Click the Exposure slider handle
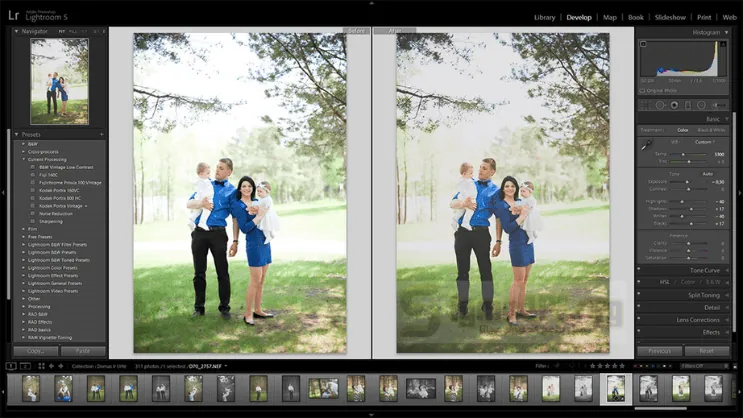Screen dimensions: 743x418 pos(687,182)
